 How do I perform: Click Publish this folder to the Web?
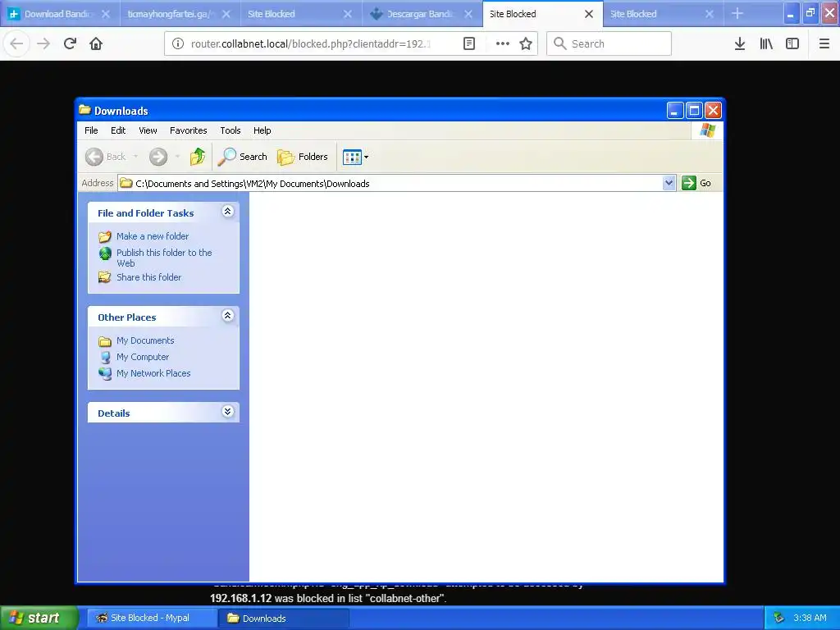(155, 258)
